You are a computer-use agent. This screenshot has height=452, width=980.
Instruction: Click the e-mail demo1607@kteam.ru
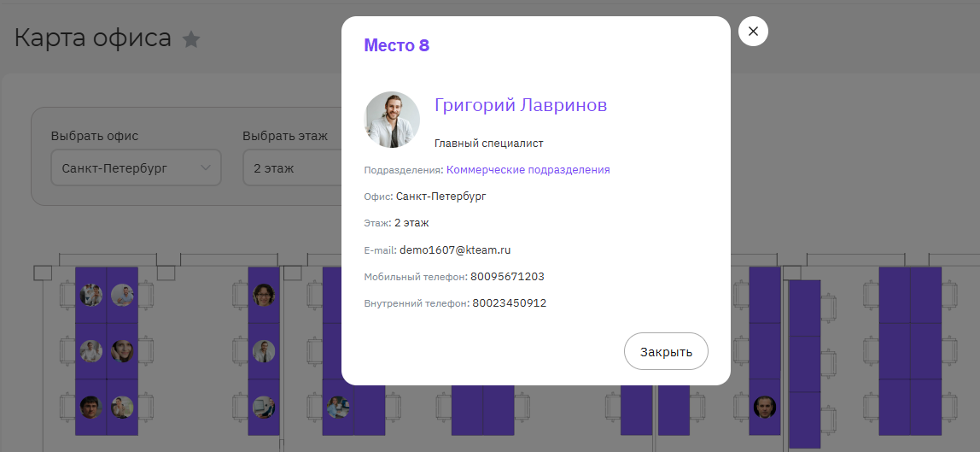tap(455, 250)
